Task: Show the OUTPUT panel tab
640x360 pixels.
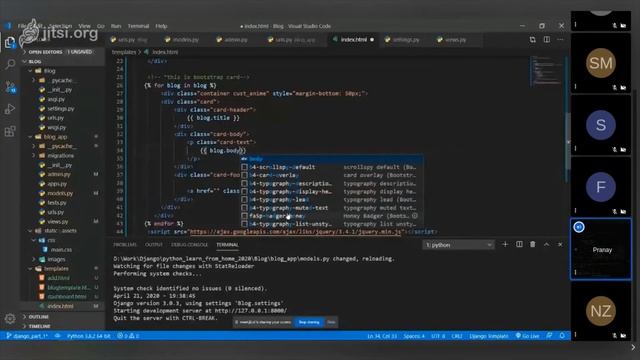Action: pyautogui.click(x=154, y=244)
